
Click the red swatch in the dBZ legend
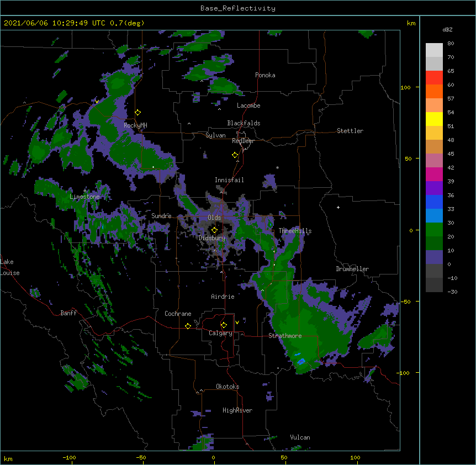coord(434,77)
